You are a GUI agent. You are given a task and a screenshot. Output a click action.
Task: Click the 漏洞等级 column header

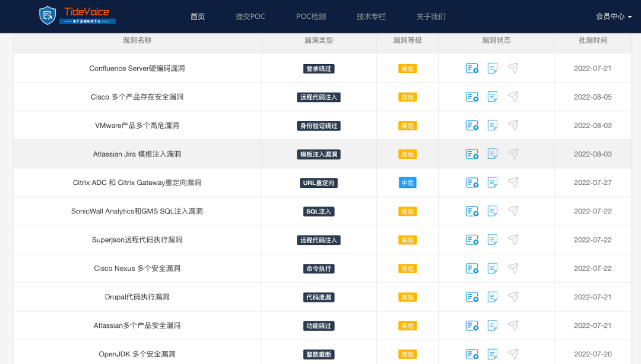[x=408, y=40]
